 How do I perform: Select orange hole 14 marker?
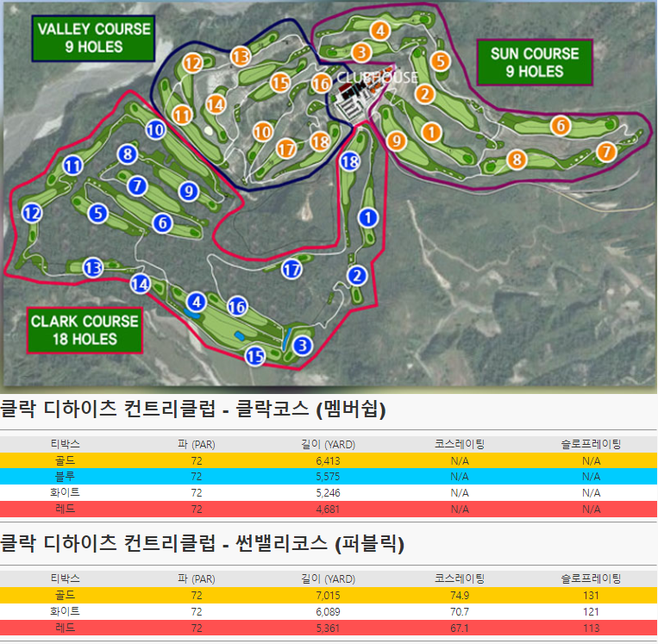click(216, 104)
